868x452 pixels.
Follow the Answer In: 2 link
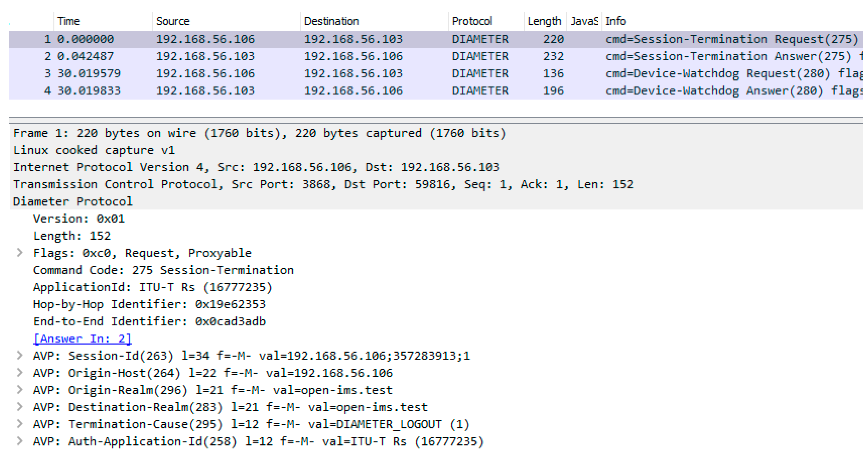pos(82,338)
